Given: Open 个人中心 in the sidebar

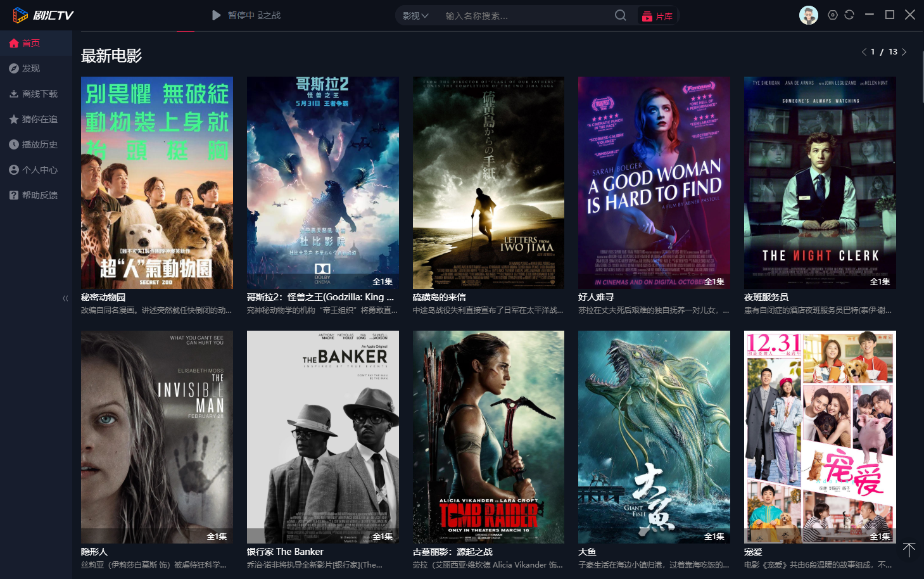Looking at the screenshot, I should pos(36,170).
